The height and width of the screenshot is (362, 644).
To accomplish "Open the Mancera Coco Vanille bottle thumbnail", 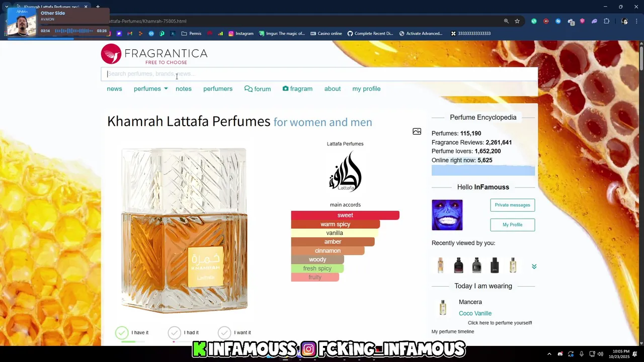I will pos(443,307).
